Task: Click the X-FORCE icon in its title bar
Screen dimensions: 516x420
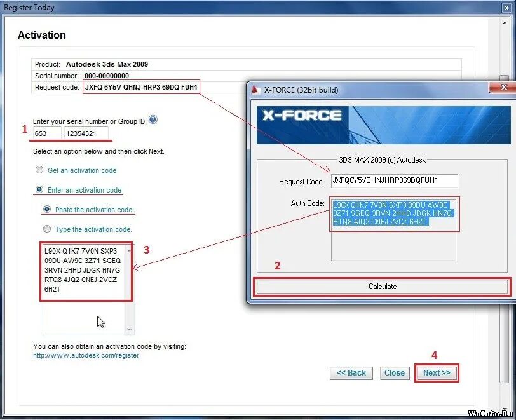Action: coord(255,90)
